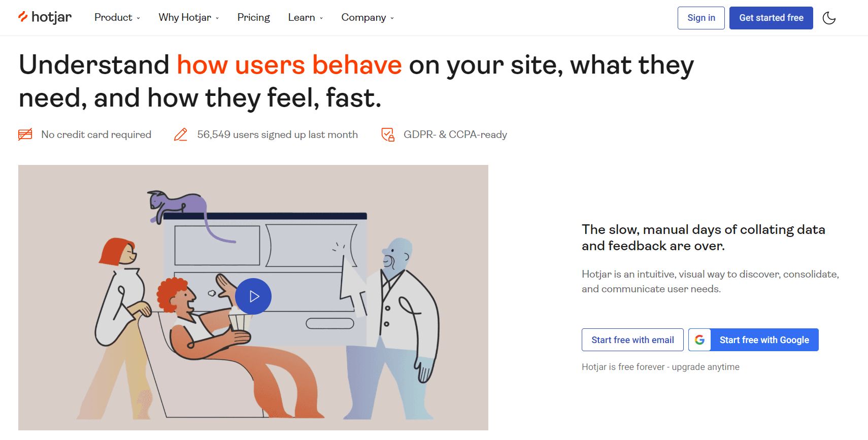Click the pencil signup icon
This screenshot has width=868, height=440.
(x=180, y=134)
